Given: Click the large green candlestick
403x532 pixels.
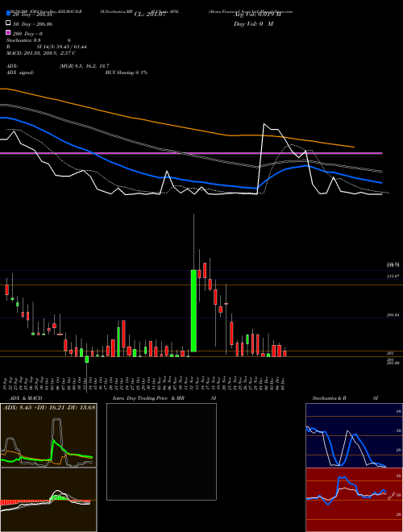Looking at the screenshot, I should pos(193,311).
